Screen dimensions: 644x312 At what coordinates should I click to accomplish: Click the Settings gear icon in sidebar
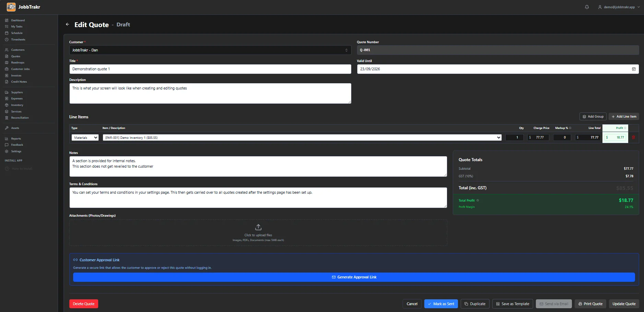7,151
